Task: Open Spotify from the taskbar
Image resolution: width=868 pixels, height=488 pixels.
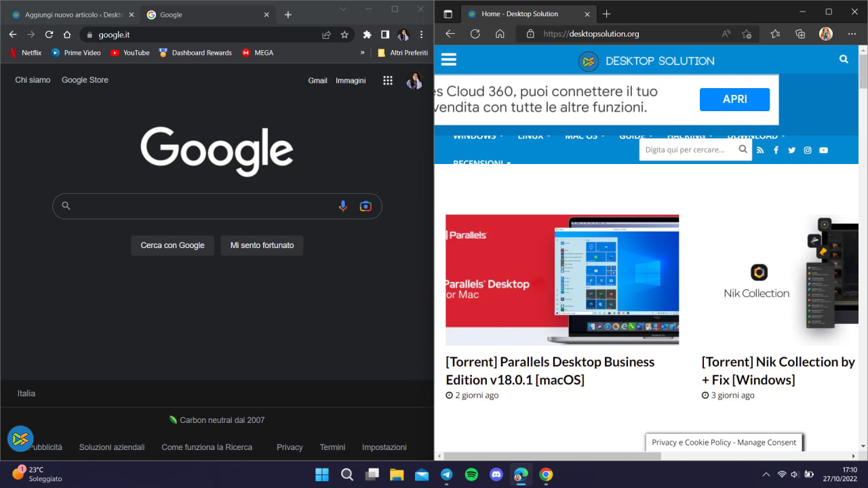Action: [471, 474]
